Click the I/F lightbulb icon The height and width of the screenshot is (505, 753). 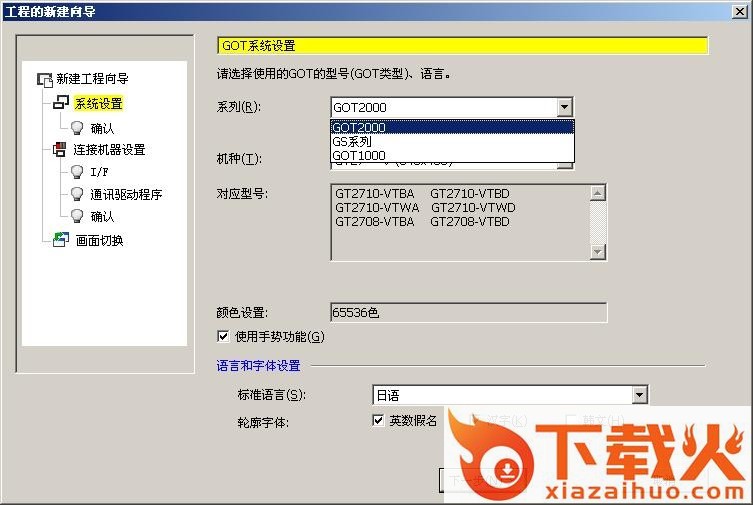[x=77, y=171]
